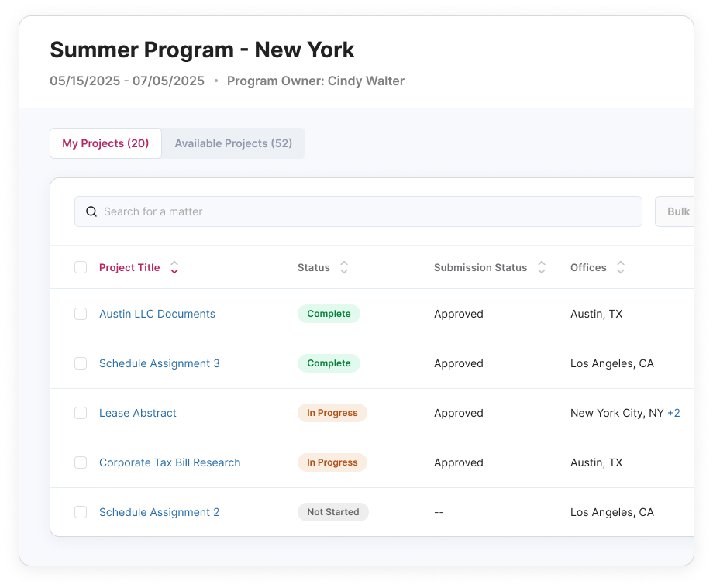Check the Lease Abstract checkbox
Viewport: 713px width, 588px height.
click(x=81, y=413)
